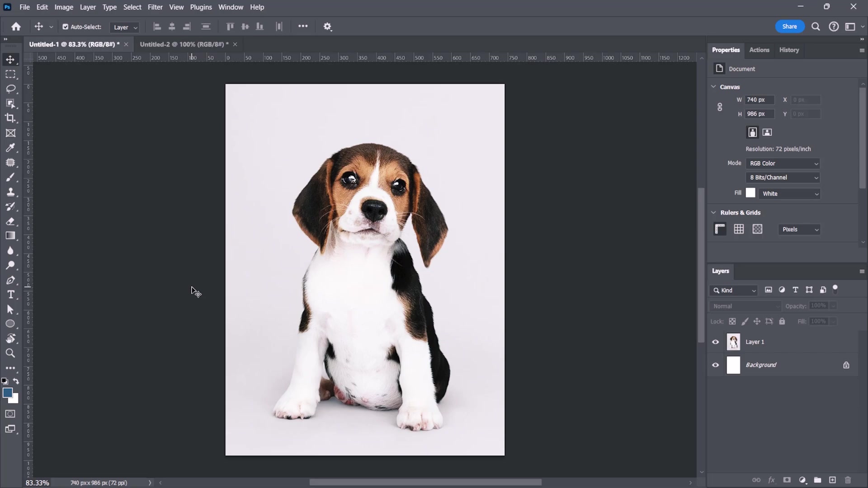Open the Plugins menu
Viewport: 868px width, 488px height.
click(201, 7)
